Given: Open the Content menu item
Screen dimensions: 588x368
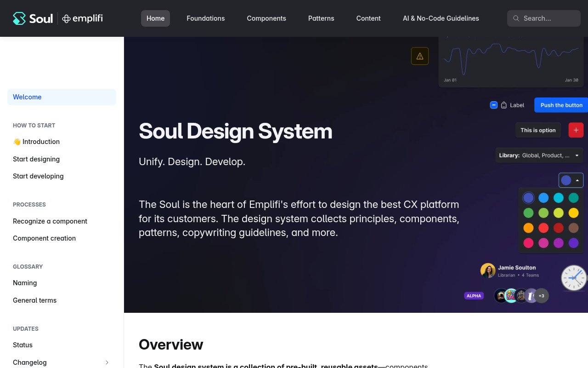Looking at the screenshot, I should [x=368, y=18].
